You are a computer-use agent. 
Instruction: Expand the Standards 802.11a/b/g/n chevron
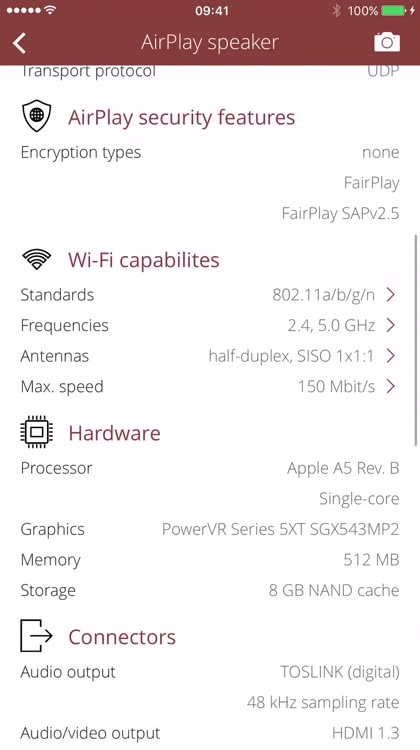(x=391, y=295)
